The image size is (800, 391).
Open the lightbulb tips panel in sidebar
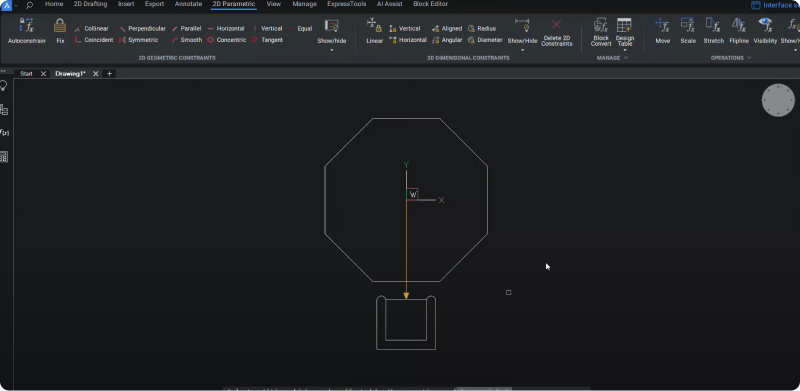pyautogui.click(x=4, y=86)
